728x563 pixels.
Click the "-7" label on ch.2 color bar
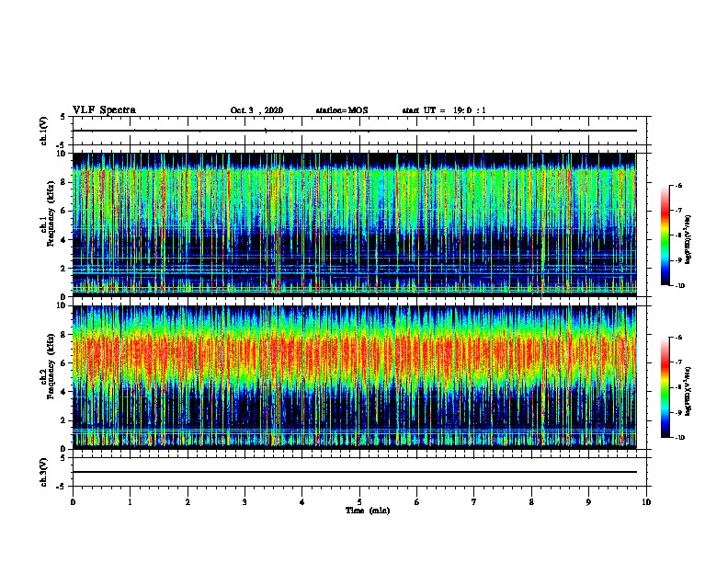678,362
